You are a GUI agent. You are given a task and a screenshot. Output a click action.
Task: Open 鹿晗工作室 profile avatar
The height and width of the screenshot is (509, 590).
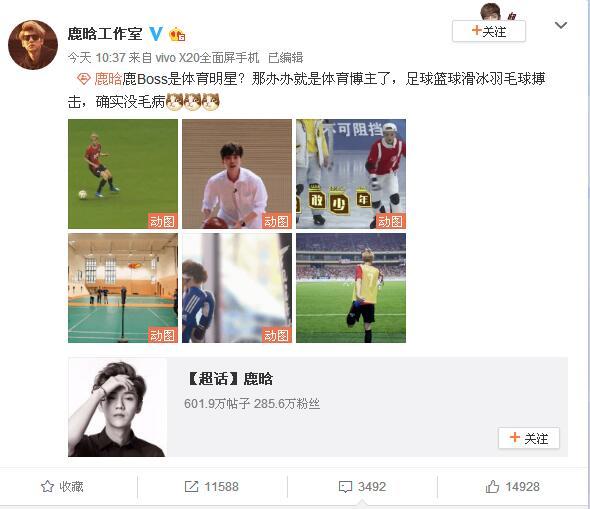pyautogui.click(x=33, y=45)
